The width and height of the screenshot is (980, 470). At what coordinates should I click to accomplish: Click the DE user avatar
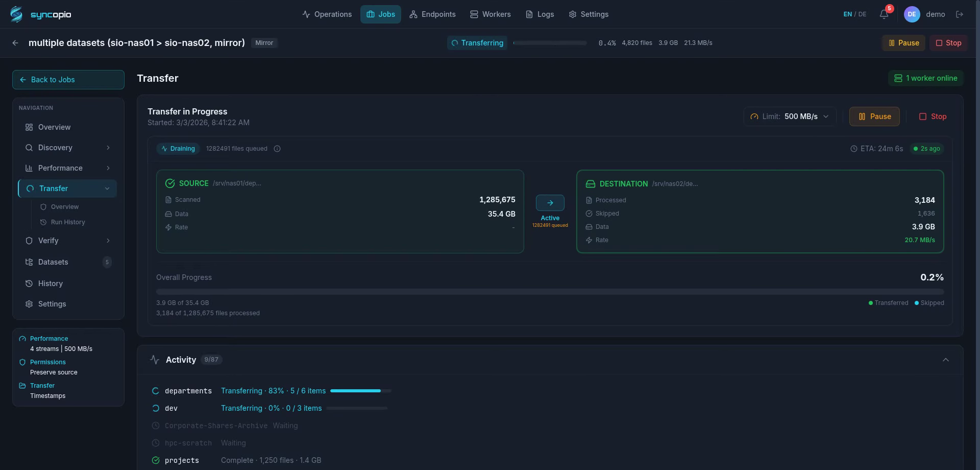pos(912,14)
